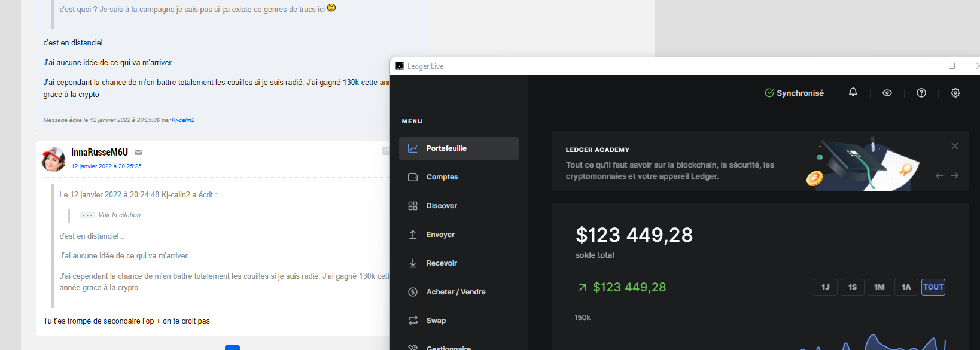Click the solde total label

[x=595, y=255]
